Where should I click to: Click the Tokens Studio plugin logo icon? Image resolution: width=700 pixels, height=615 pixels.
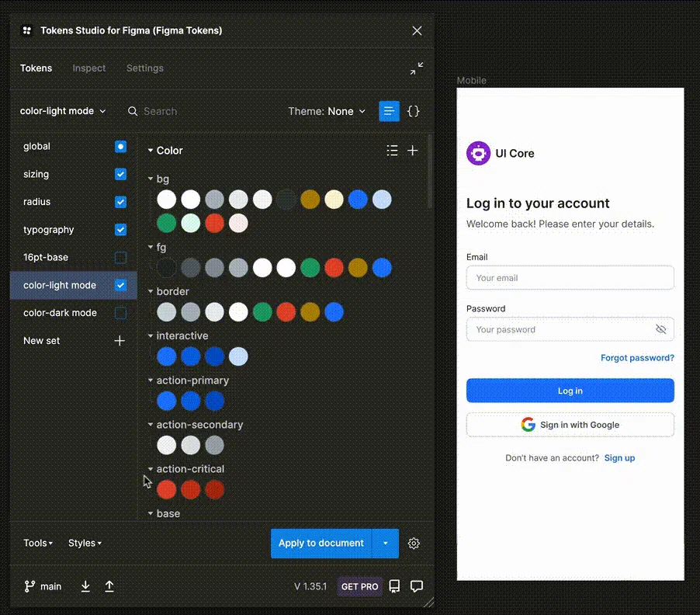pos(27,30)
